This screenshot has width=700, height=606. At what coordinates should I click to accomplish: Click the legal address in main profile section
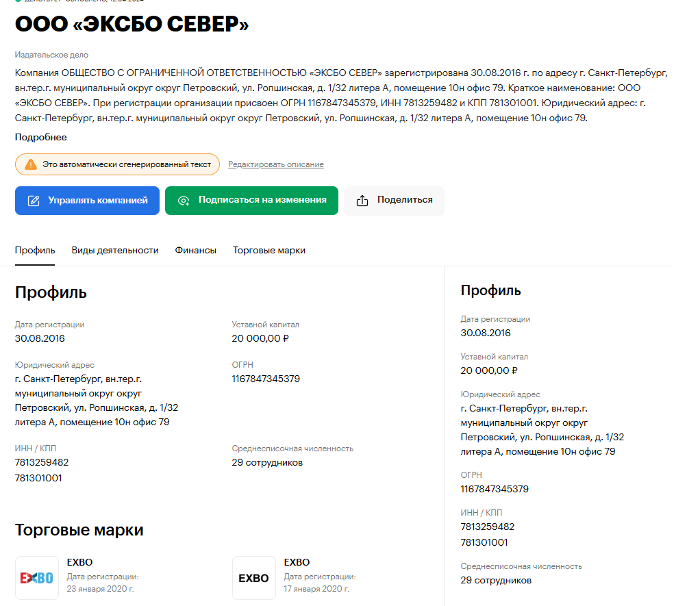pyautogui.click(x=97, y=401)
